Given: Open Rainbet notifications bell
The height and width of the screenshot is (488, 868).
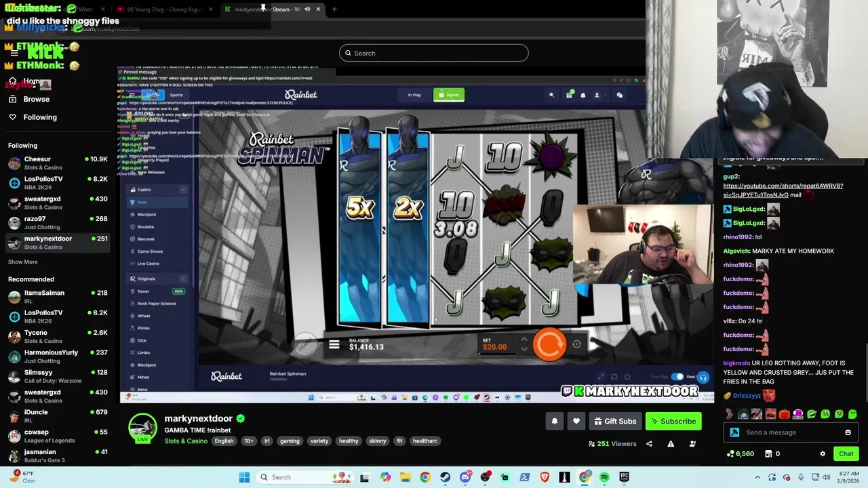Looking at the screenshot, I should (x=583, y=96).
